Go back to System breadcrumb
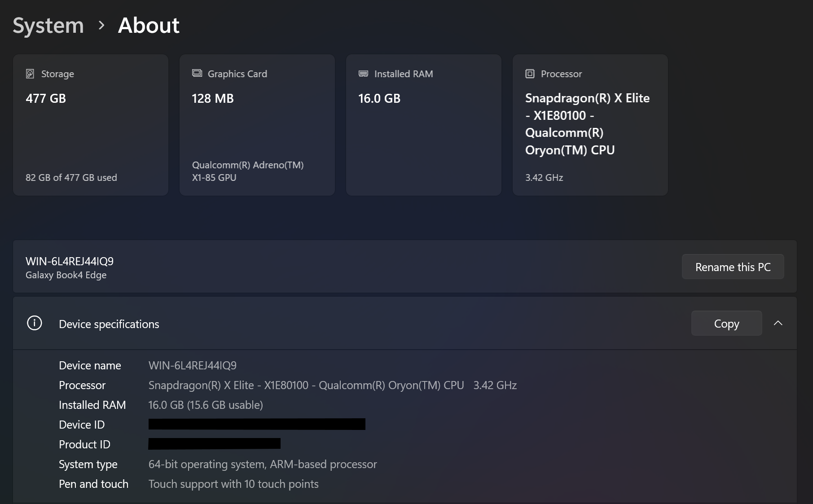Image resolution: width=813 pixels, height=504 pixels. 48,25
